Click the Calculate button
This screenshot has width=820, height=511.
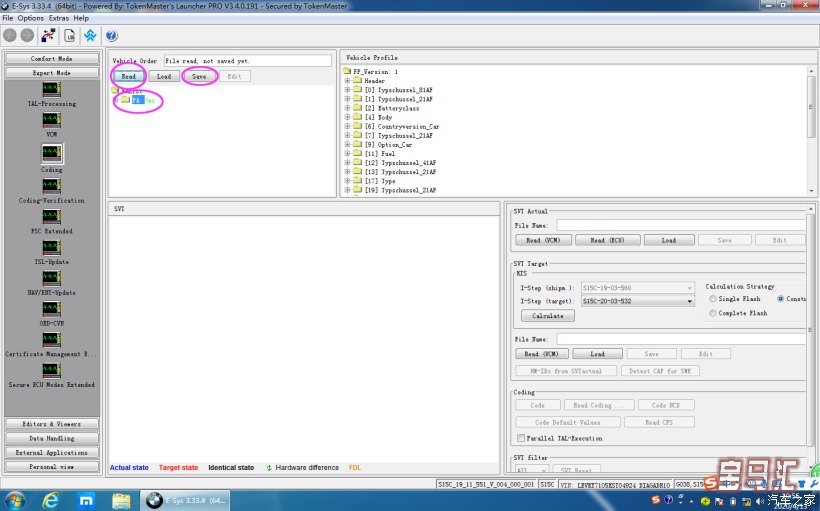[x=548, y=316]
